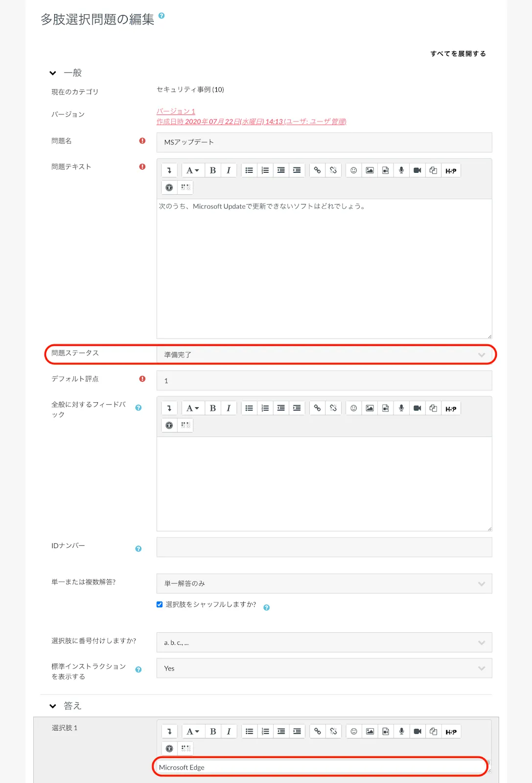The height and width of the screenshot is (783, 532).
Task: Click すべてを展開する link
Action: click(458, 54)
